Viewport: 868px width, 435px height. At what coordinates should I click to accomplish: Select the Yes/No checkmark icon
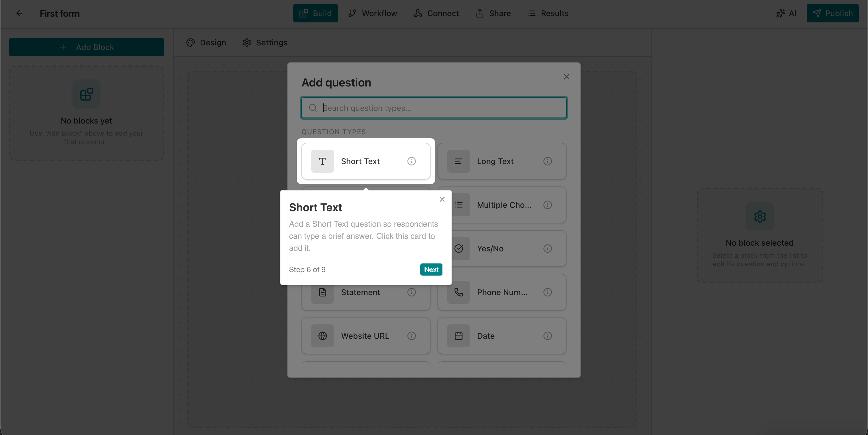[459, 249]
